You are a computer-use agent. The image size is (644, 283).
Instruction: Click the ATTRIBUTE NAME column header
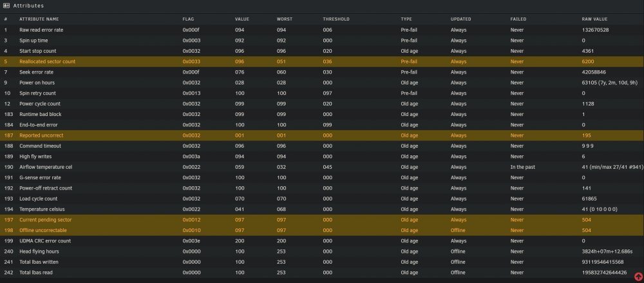coord(39,19)
